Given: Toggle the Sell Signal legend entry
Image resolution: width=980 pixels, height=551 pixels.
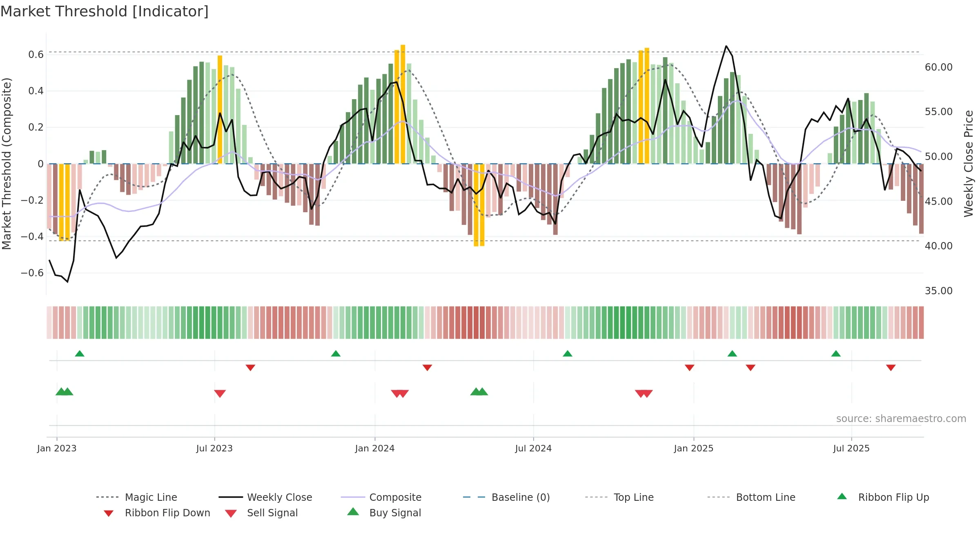Looking at the screenshot, I should (261, 513).
